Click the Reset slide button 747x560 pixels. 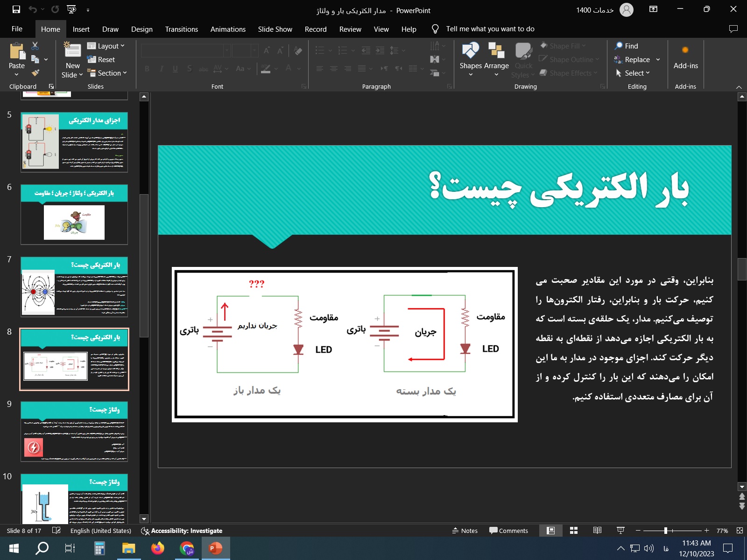click(101, 59)
